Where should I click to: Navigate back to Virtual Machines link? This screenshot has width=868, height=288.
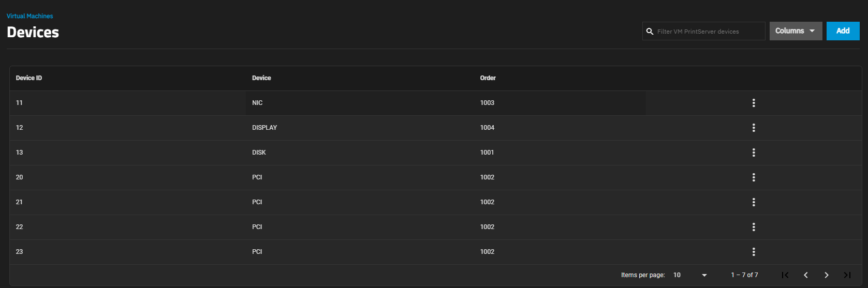[x=30, y=16]
